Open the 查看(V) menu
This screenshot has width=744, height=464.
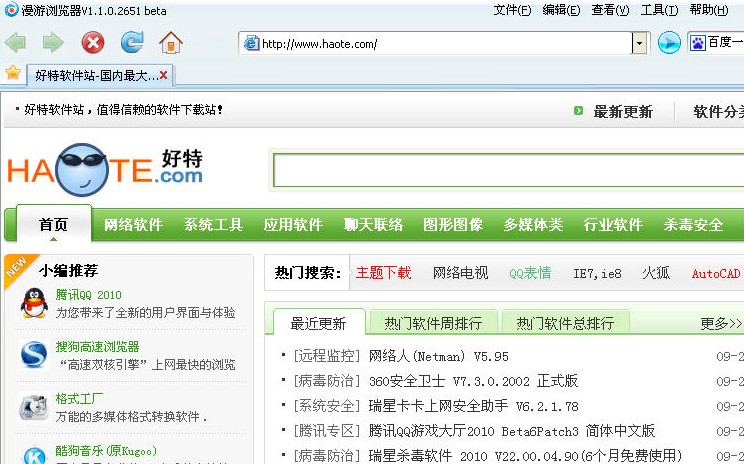click(x=610, y=10)
